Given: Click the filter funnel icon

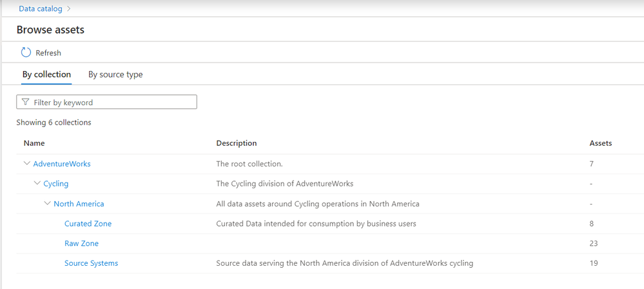Looking at the screenshot, I should (x=26, y=102).
